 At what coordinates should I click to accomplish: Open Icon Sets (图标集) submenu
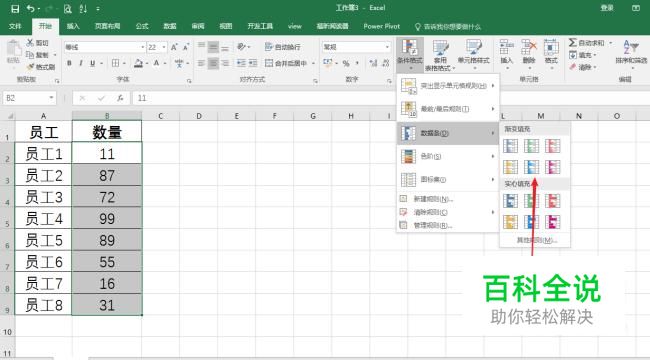(448, 180)
